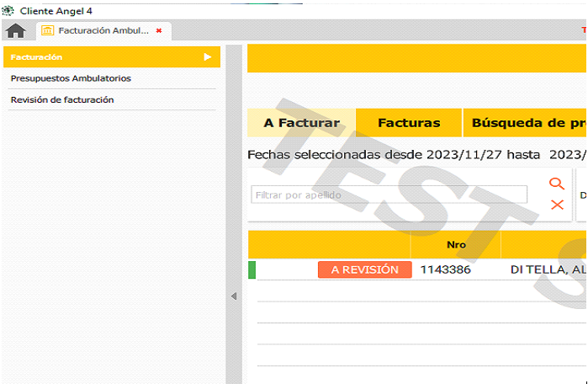Open Presupuestos Ambulatorios in the sidebar
Image resolution: width=588 pixels, height=384 pixels.
71,78
